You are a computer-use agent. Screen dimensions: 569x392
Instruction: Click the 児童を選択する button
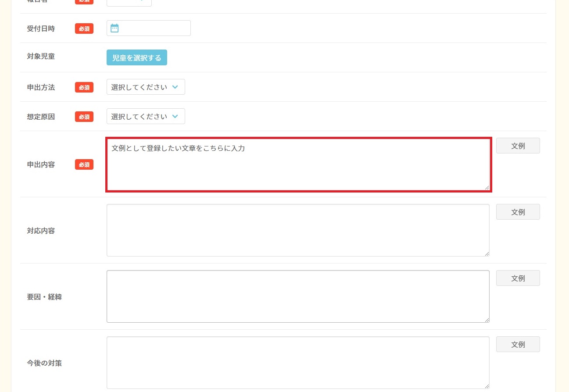(x=137, y=57)
